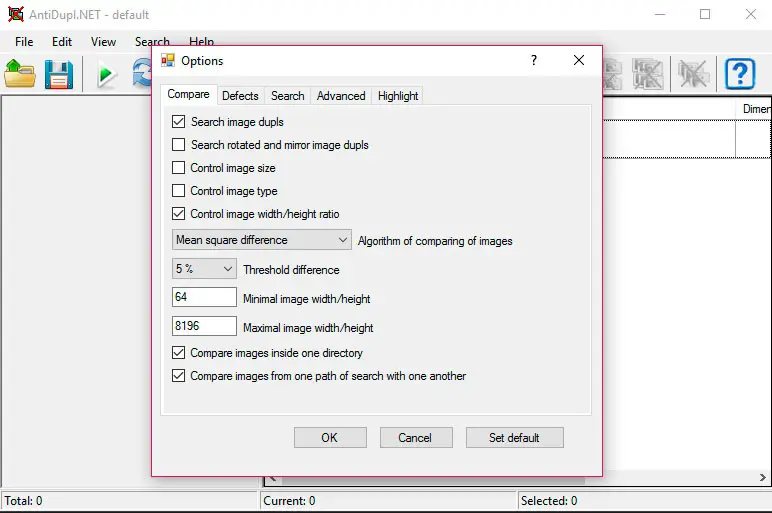Open the File menu
Screen dimensions: 772x513
24,42
